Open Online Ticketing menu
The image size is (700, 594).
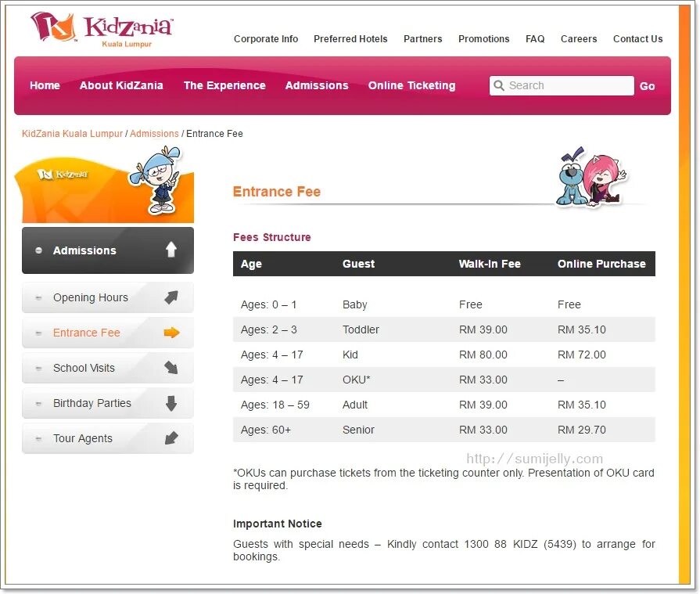pos(411,85)
